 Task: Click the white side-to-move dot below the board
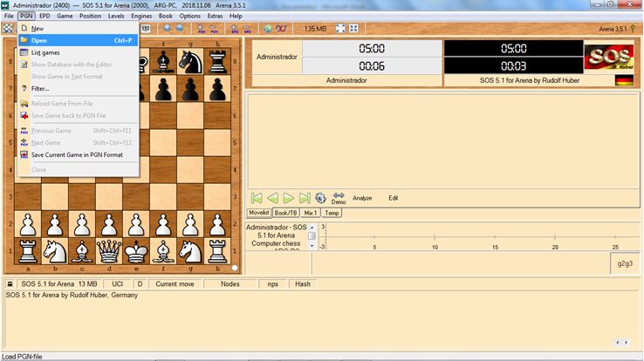pyautogui.click(x=235, y=268)
